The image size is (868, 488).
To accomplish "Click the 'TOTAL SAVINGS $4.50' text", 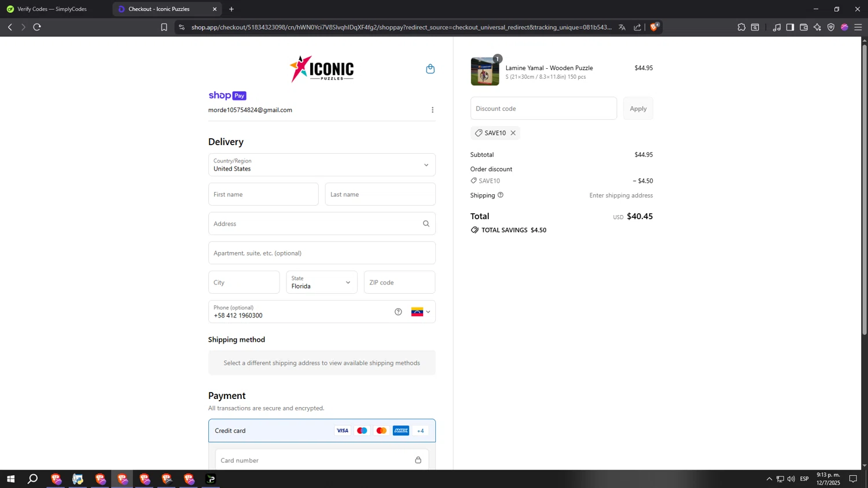I will point(514,230).
